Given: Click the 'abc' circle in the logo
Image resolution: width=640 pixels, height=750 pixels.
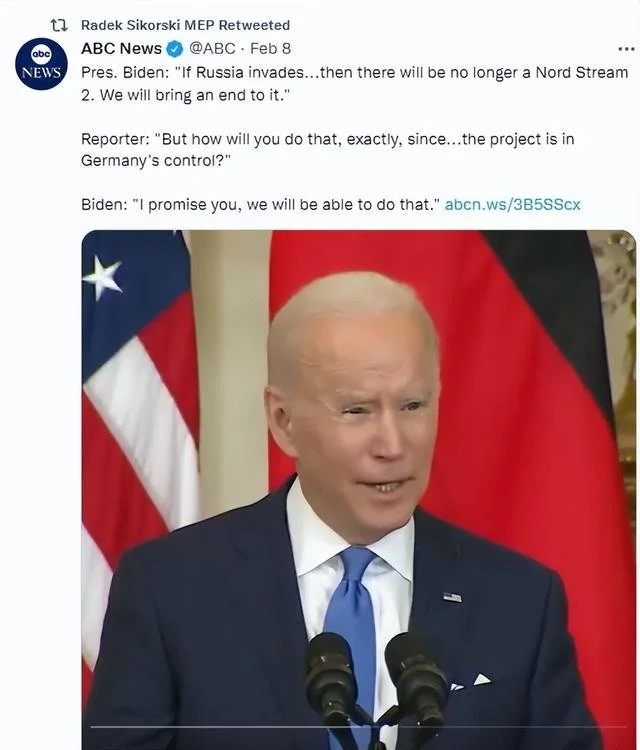Looking at the screenshot, I should (x=41, y=55).
